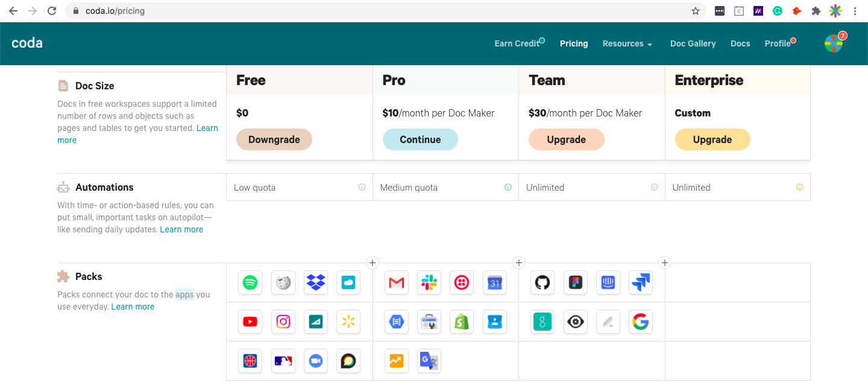Viewport: 868px width, 388px height.
Task: Expand packs with plus above Gmail column
Action: [x=373, y=262]
